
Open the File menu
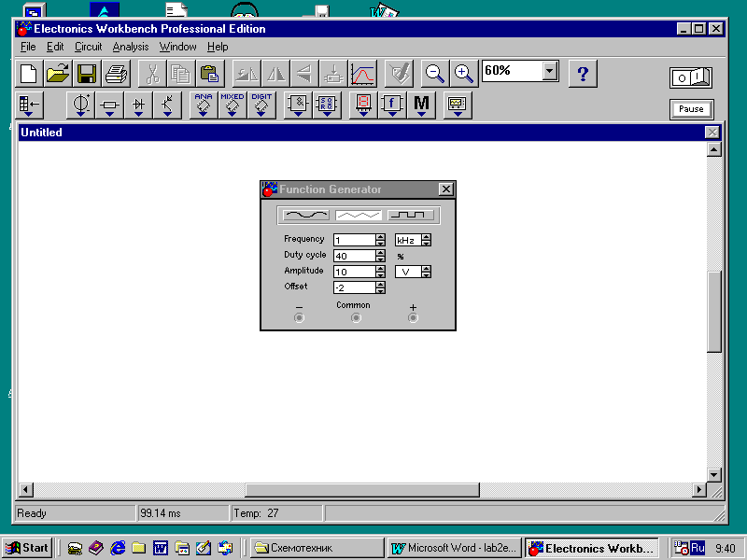(x=28, y=47)
